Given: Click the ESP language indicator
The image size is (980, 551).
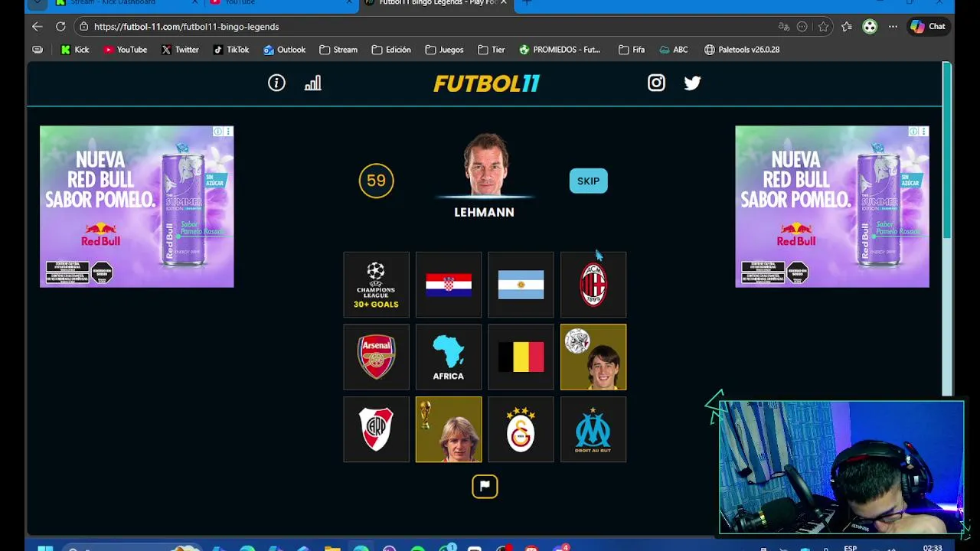Looking at the screenshot, I should point(850,548).
